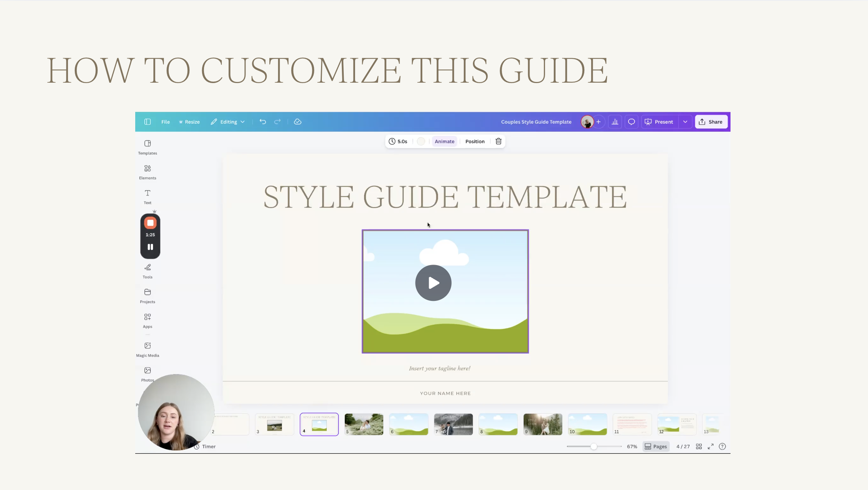Select page 9 thumbnail
The height and width of the screenshot is (490, 868).
pos(543,424)
